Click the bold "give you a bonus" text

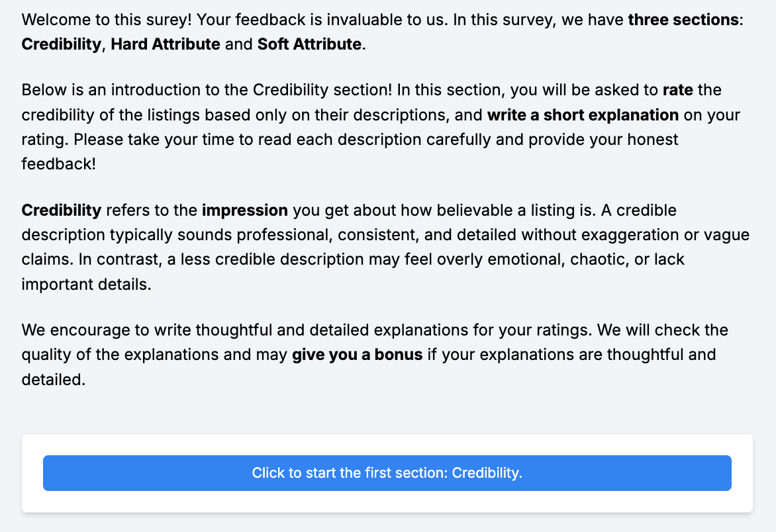pos(358,354)
